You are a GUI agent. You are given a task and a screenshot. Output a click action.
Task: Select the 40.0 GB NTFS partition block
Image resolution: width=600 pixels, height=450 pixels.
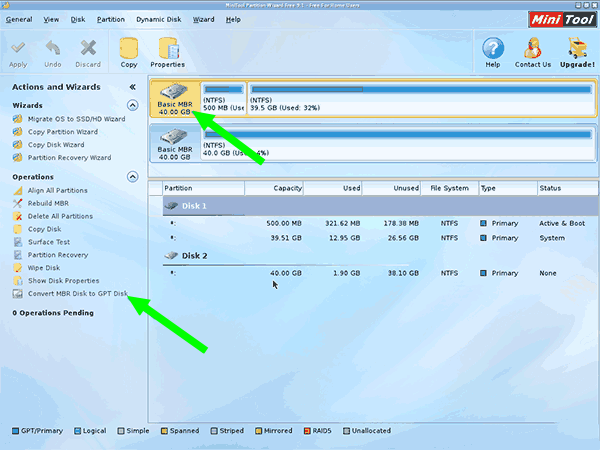398,143
